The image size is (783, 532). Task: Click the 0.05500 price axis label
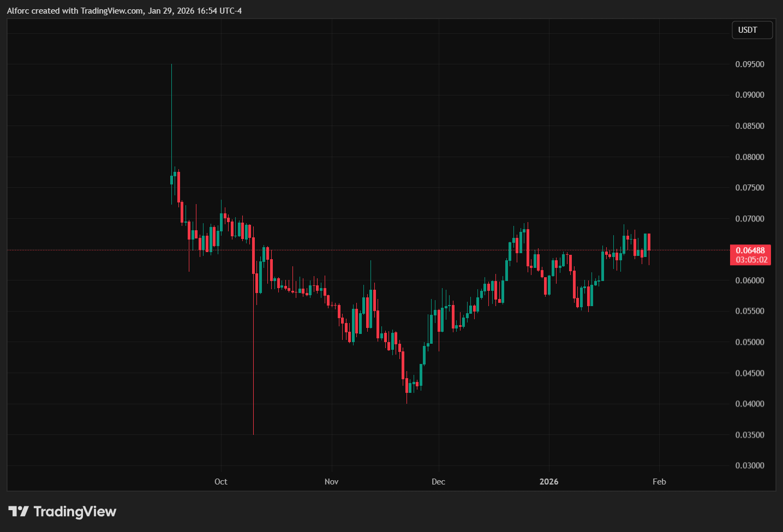pyautogui.click(x=750, y=311)
